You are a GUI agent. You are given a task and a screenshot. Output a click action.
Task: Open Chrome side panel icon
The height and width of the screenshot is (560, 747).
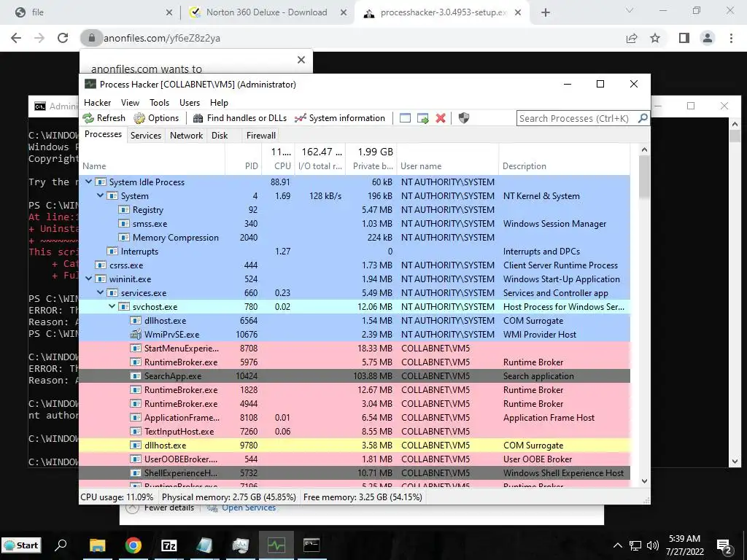684,38
